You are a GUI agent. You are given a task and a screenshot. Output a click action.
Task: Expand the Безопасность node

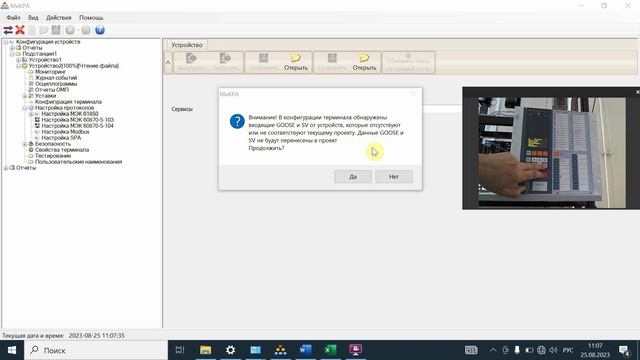24,144
